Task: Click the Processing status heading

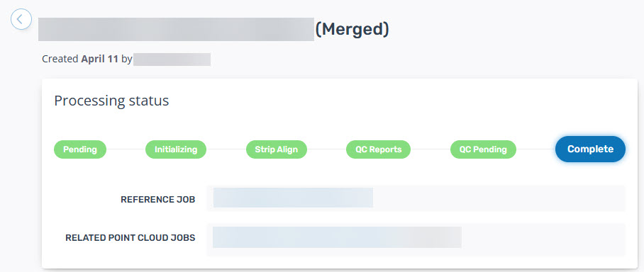Action: coord(111,101)
